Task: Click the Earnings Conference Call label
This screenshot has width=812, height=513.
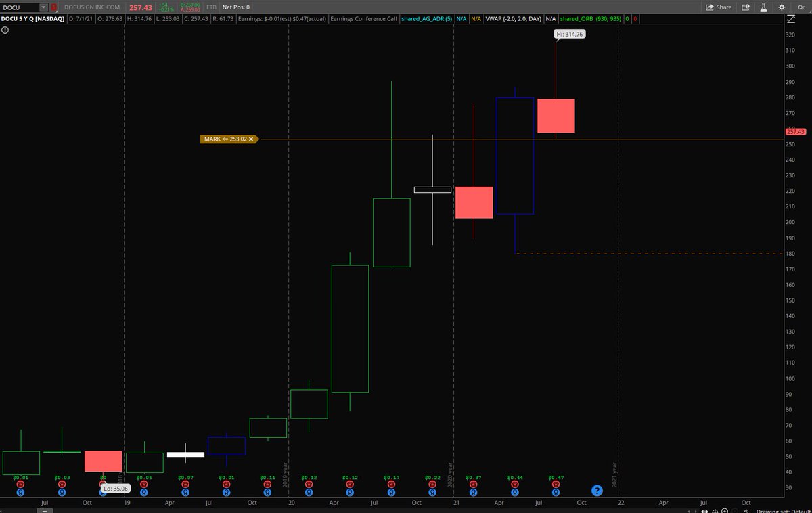Action: (x=363, y=19)
